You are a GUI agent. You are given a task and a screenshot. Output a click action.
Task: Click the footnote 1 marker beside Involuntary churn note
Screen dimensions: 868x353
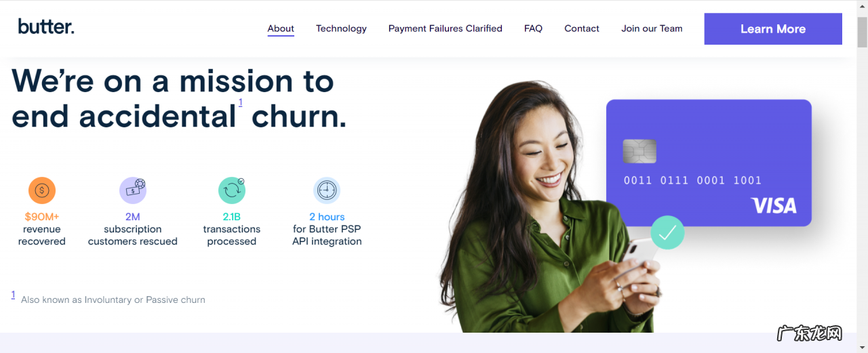point(13,295)
